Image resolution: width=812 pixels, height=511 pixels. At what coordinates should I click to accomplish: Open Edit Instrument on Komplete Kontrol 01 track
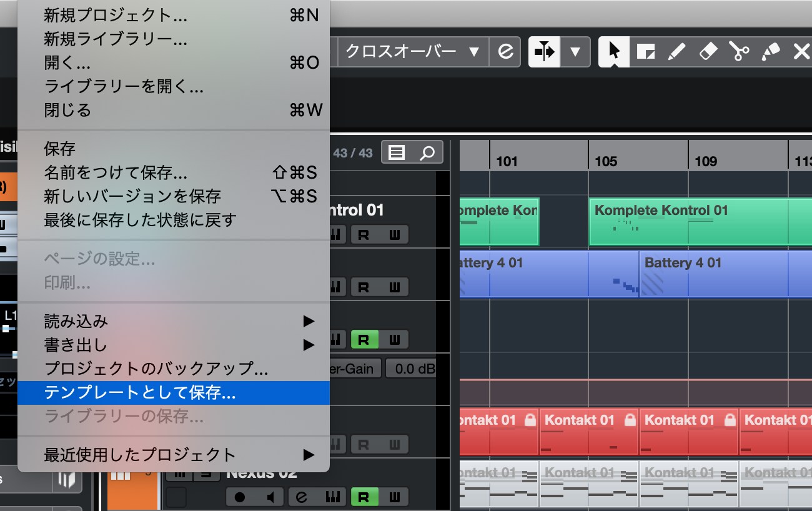pos(336,235)
